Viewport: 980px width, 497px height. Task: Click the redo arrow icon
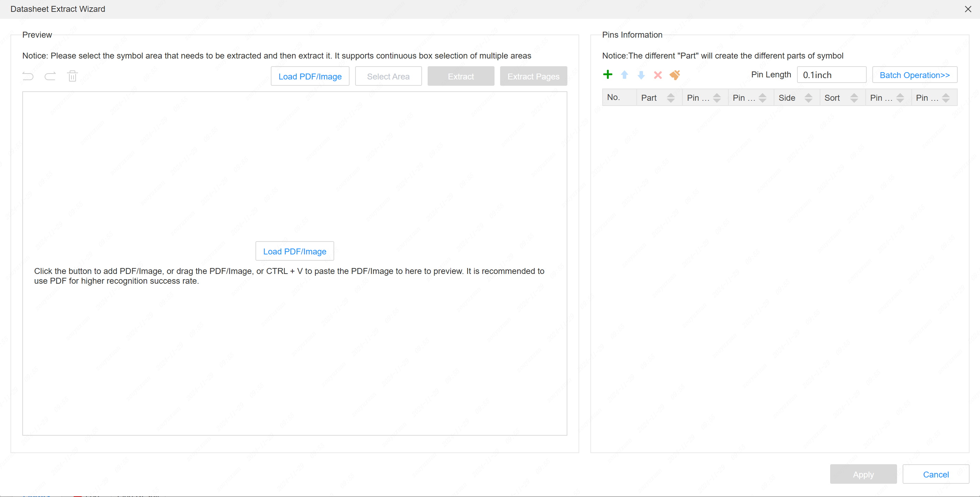tap(50, 76)
